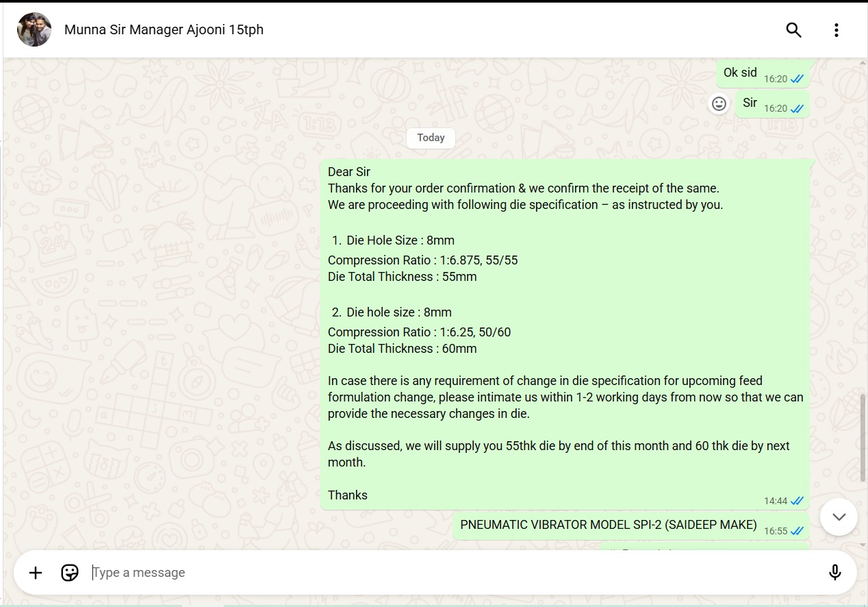Click the 16:20 timestamp on "Sir" message
Image resolution: width=868 pixels, height=607 pixels.
click(x=775, y=109)
